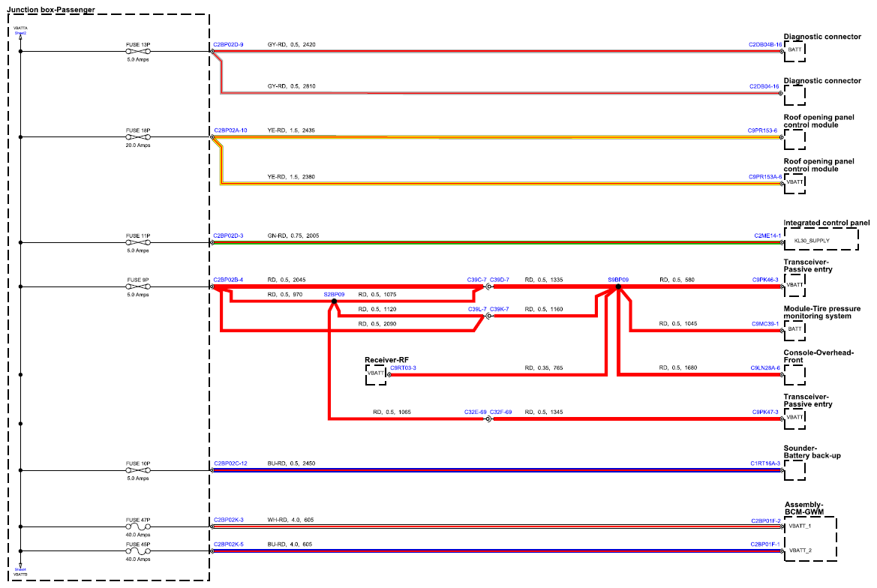Image resolution: width=877 pixels, height=588 pixels.
Task: Select wire label "GN-RD, 0.75, 2005"
Action: coord(293,235)
